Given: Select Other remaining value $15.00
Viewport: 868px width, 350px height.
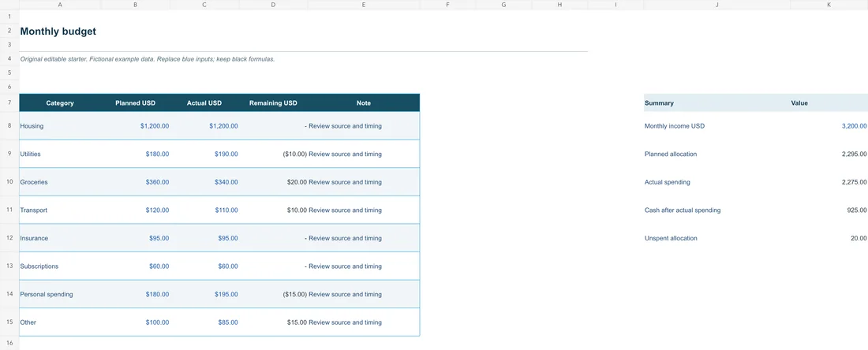Looking at the screenshot, I should (x=273, y=322).
